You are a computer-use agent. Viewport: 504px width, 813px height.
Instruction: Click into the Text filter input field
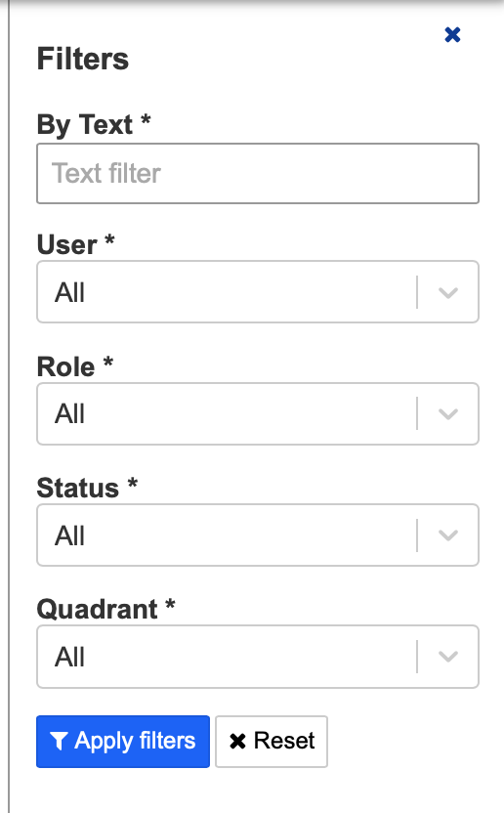click(258, 173)
